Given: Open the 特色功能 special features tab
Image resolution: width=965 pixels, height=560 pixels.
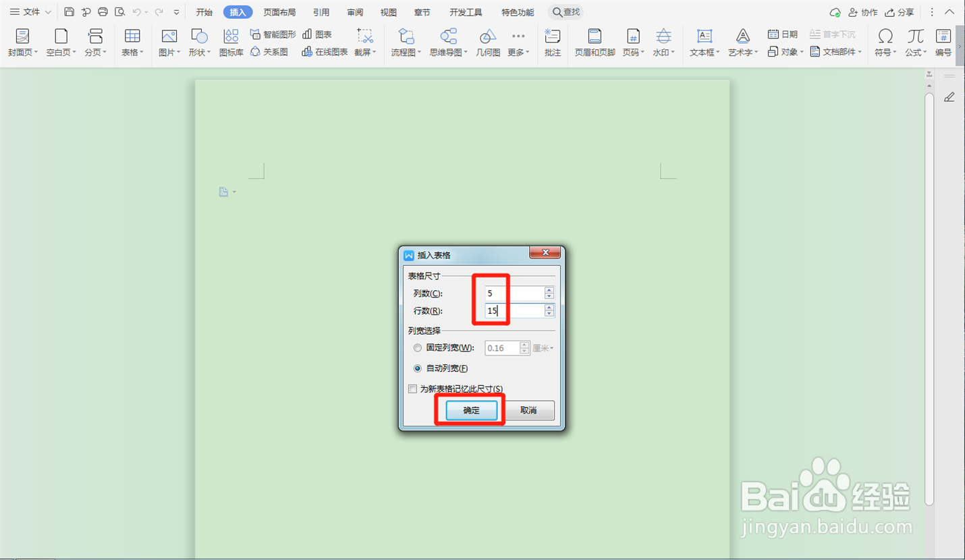Looking at the screenshot, I should pyautogui.click(x=518, y=12).
